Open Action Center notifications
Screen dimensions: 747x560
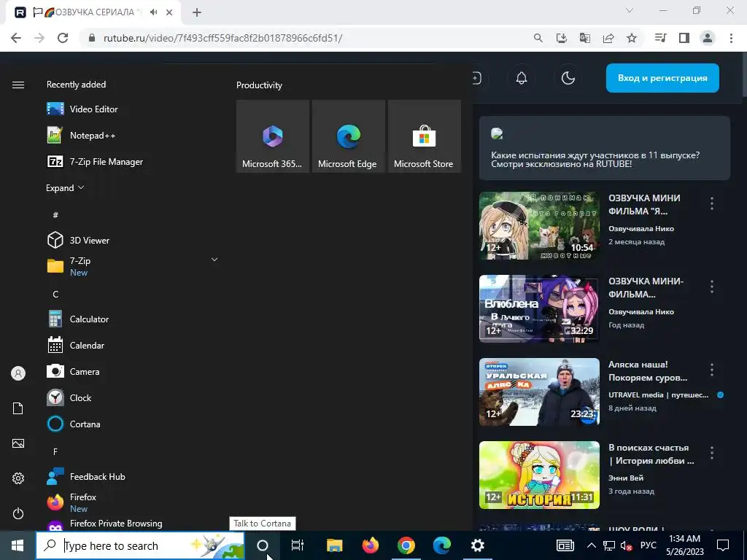(723, 545)
